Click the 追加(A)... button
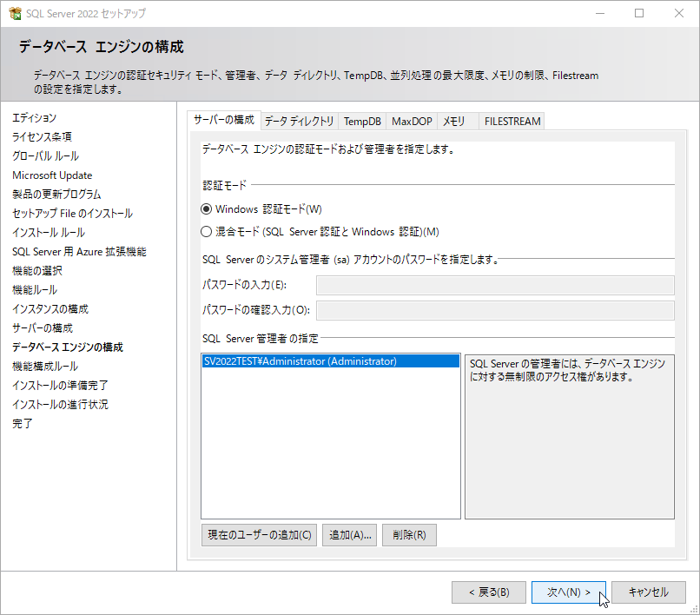The width and height of the screenshot is (700, 615). click(x=349, y=535)
